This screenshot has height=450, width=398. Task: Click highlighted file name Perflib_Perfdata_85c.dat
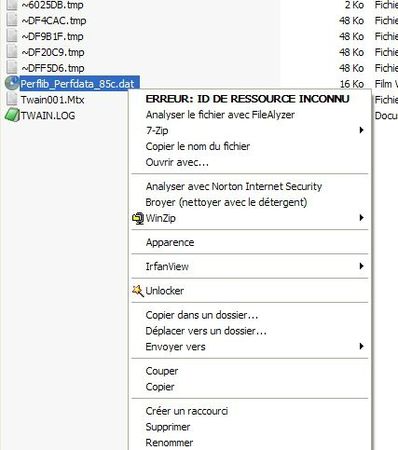click(x=77, y=84)
